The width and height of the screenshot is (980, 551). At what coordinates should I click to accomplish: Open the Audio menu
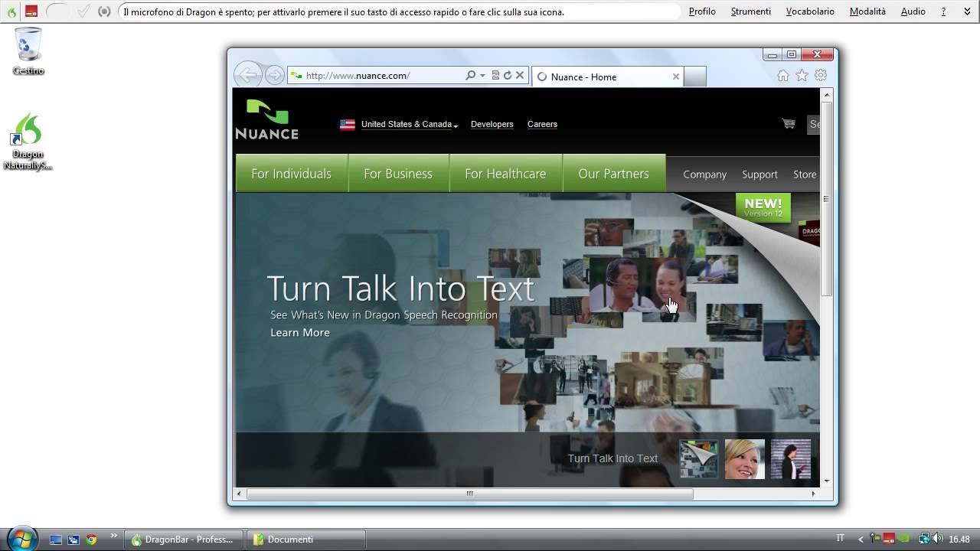pos(913,11)
